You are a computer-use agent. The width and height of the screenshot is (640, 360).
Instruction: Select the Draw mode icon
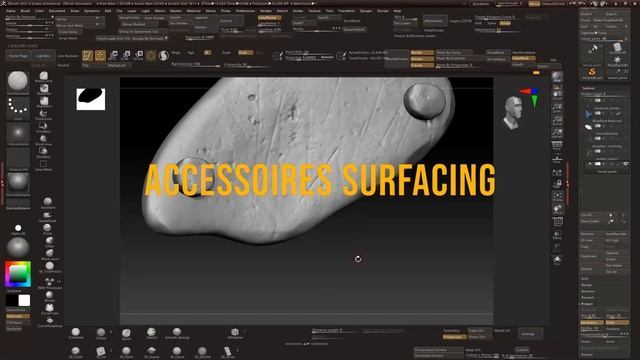pos(100,56)
